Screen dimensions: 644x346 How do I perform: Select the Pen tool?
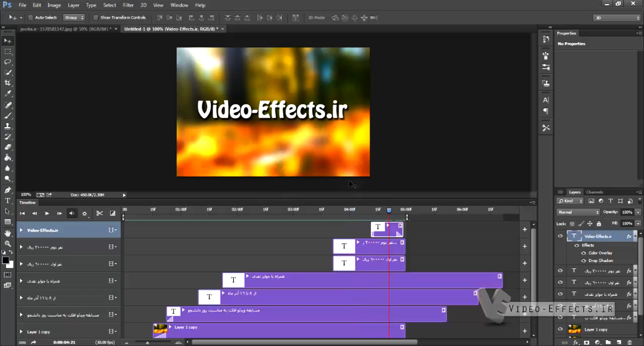tap(8, 190)
